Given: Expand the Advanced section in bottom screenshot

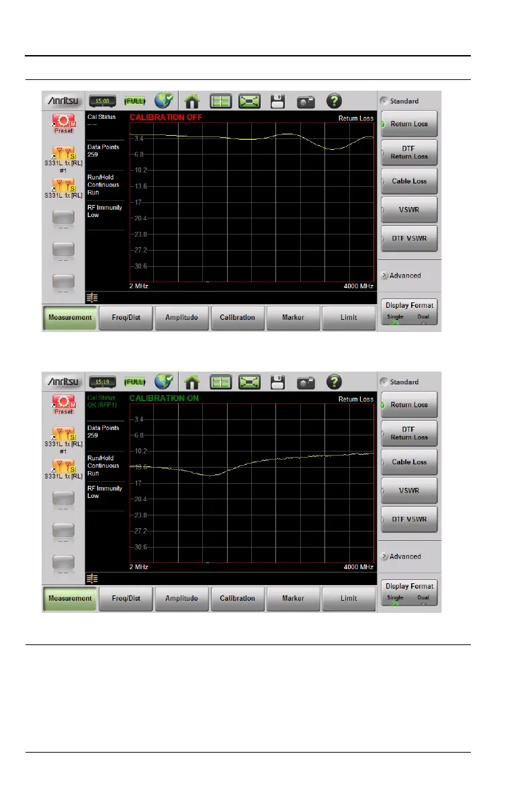Looking at the screenshot, I should [x=401, y=556].
